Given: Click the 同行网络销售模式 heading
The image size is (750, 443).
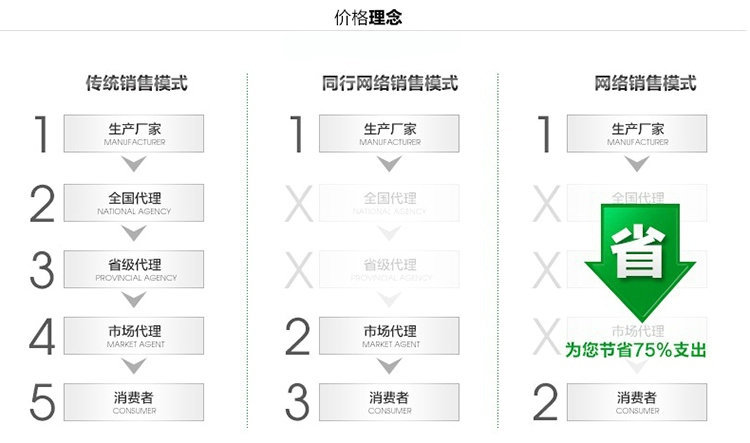Looking at the screenshot, I should tap(390, 83).
